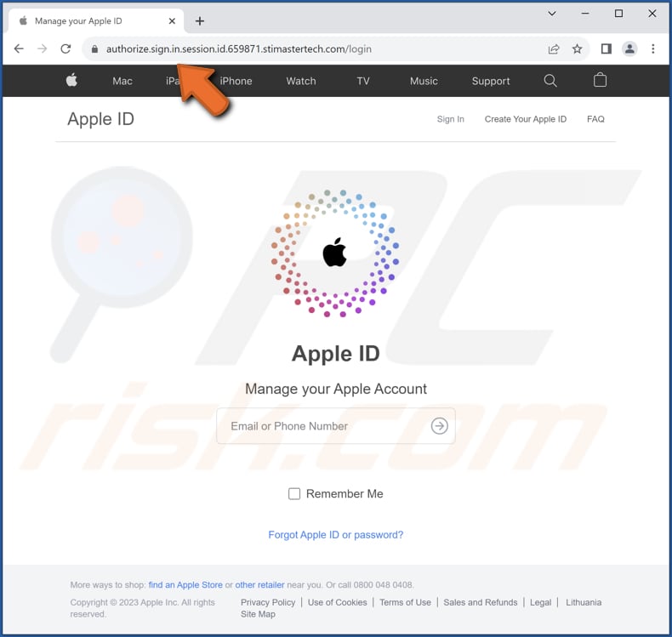672x637 pixels.
Task: Click the Apple logo in navigation bar
Action: click(71, 80)
